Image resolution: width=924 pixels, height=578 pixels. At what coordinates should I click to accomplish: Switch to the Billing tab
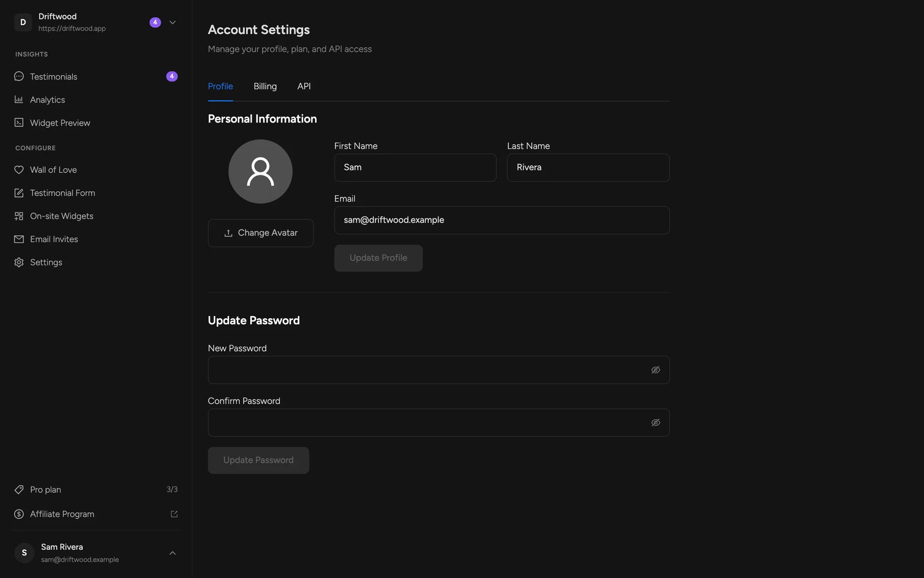tap(265, 87)
